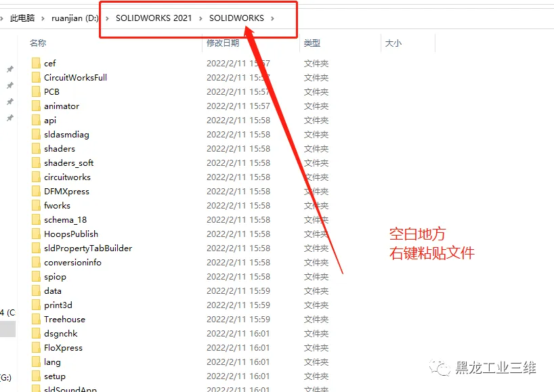Click the Treehouse folder icon

coord(36,320)
